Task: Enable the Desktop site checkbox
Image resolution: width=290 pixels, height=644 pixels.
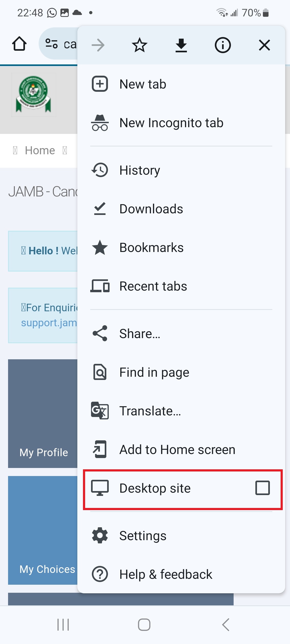Action: 262,488
